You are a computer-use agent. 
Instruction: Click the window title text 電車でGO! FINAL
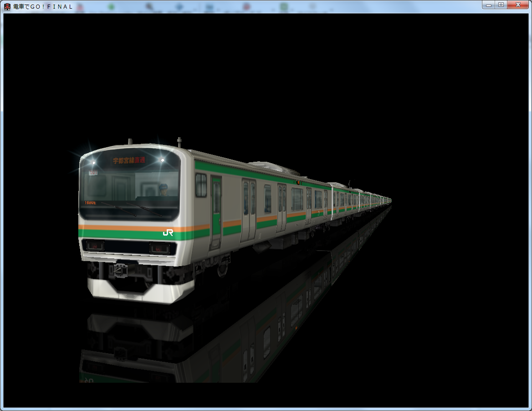click(x=43, y=6)
